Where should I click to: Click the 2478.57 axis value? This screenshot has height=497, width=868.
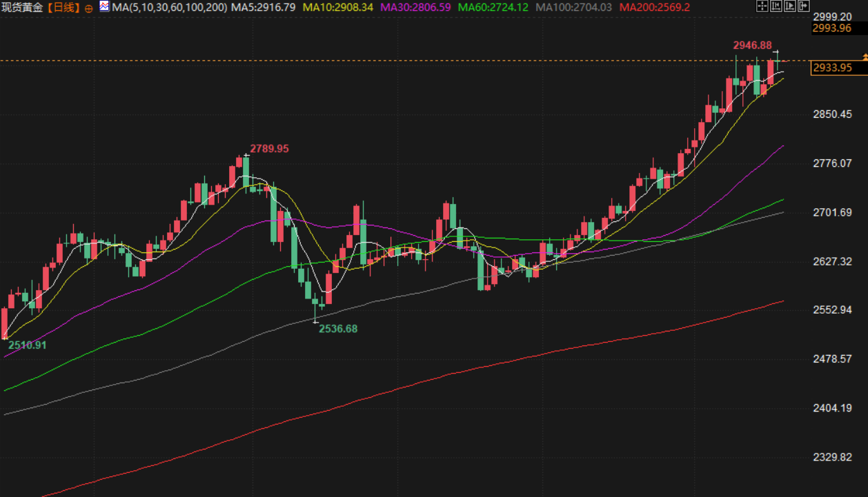pyautogui.click(x=833, y=358)
